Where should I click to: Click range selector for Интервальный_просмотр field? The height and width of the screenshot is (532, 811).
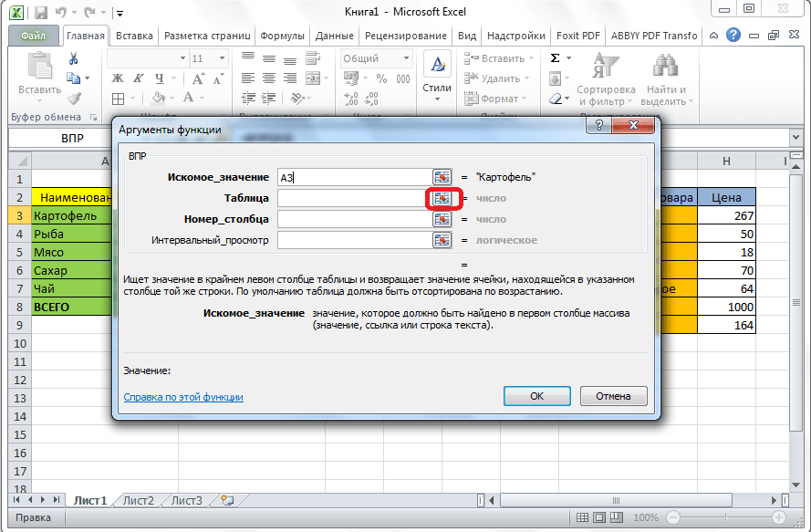coord(442,240)
